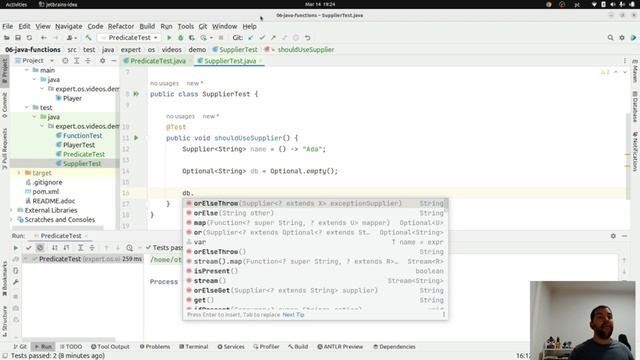
Task: Toggle Sort by duration in Run panel
Action: (66, 248)
